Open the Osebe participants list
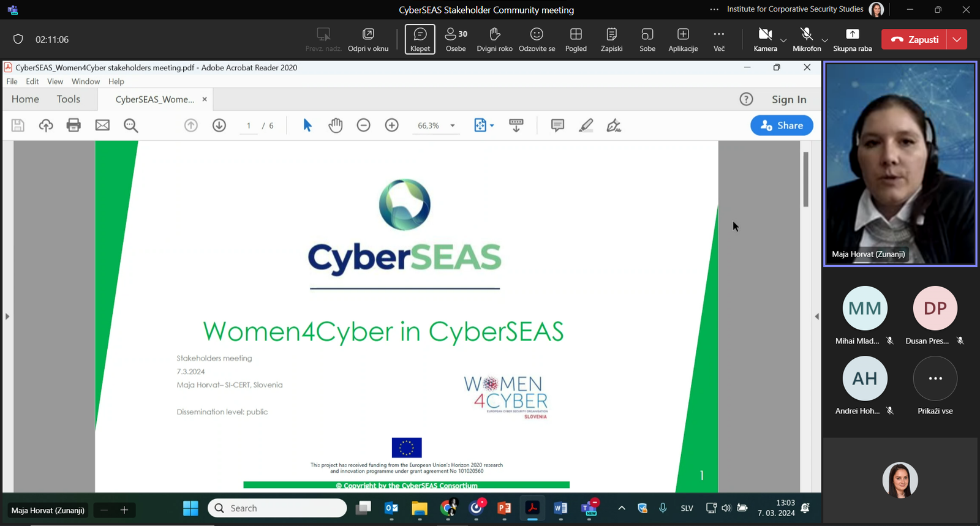Screen dimensions: 980x526 click(x=456, y=39)
